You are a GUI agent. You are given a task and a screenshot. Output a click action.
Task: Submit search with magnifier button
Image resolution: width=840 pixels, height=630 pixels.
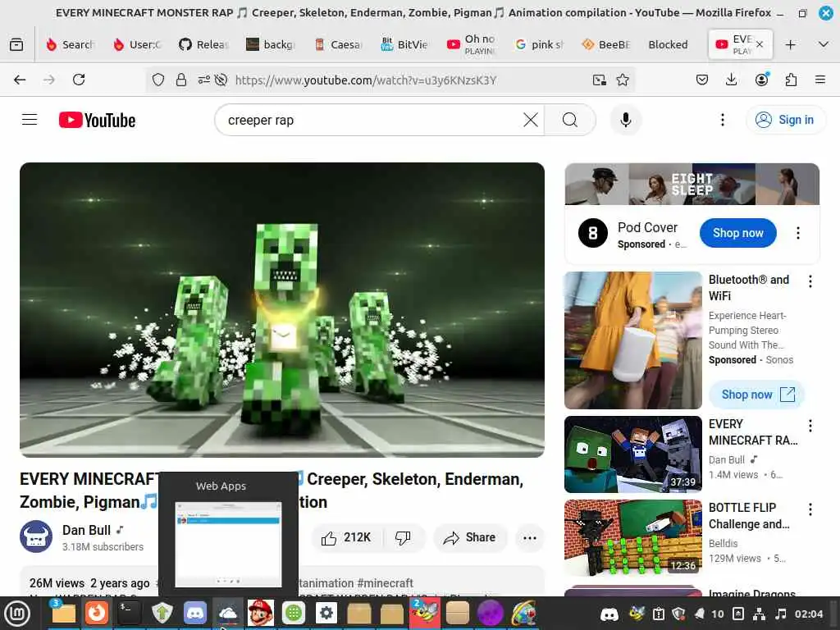(570, 120)
